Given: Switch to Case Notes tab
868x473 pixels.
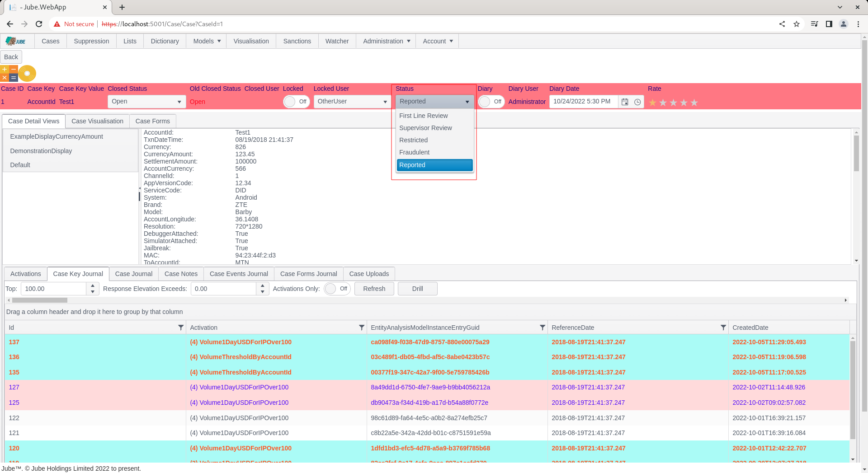Looking at the screenshot, I should [x=181, y=274].
